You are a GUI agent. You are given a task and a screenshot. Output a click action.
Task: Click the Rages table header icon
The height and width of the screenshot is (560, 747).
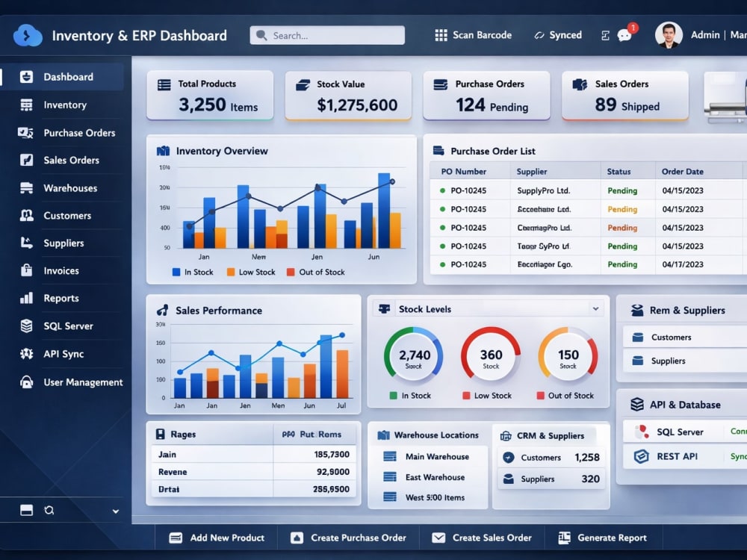[x=161, y=435]
